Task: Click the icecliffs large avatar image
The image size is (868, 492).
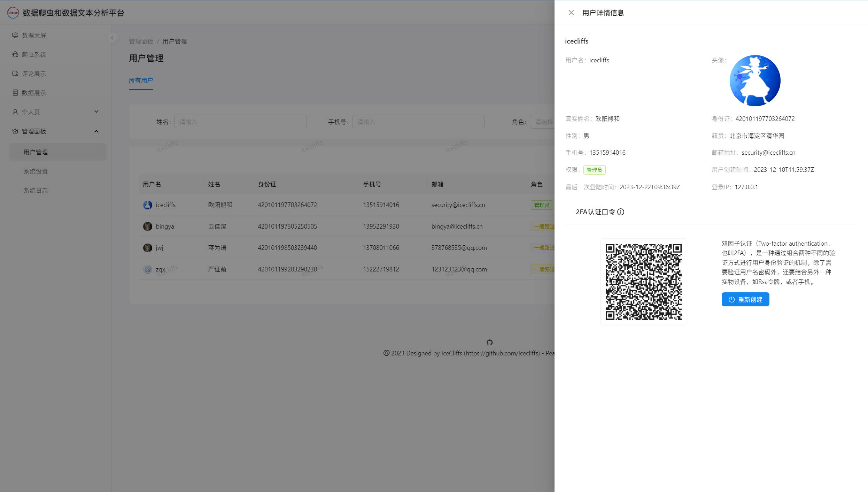Action: 755,81
